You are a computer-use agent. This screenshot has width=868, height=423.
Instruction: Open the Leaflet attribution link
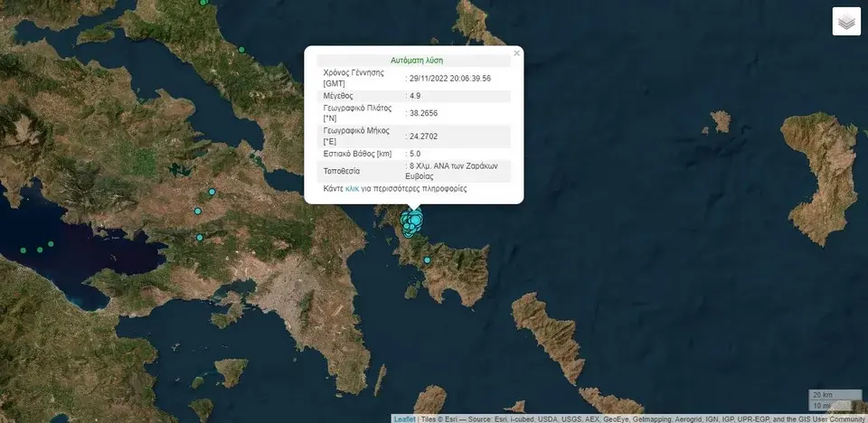pyautogui.click(x=403, y=418)
